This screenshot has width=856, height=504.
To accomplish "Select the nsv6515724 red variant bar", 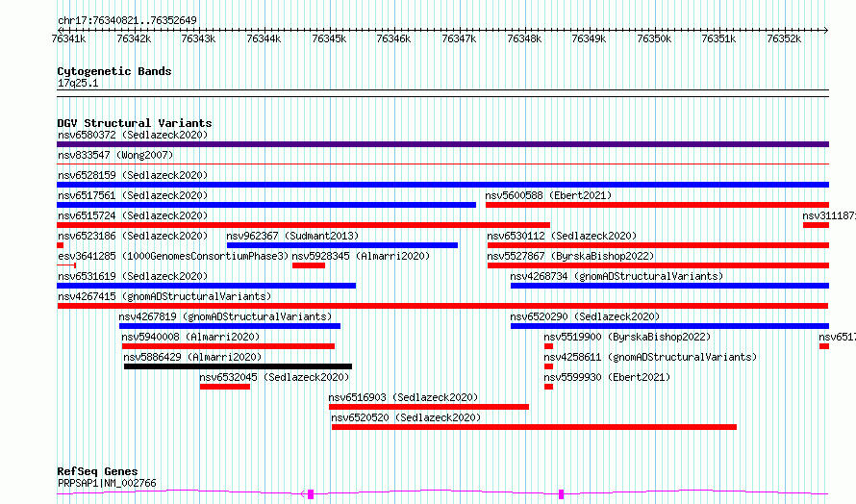I will click(304, 225).
